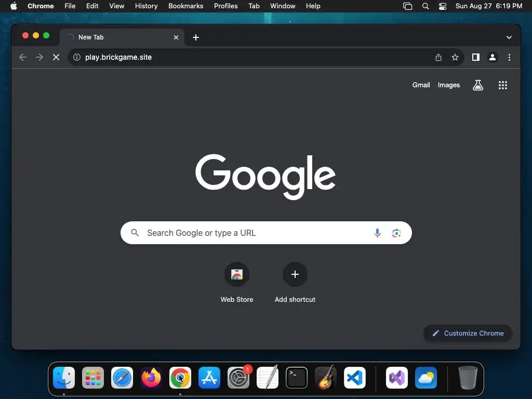The height and width of the screenshot is (399, 532).
Task: Open Gmail link
Action: click(x=421, y=85)
